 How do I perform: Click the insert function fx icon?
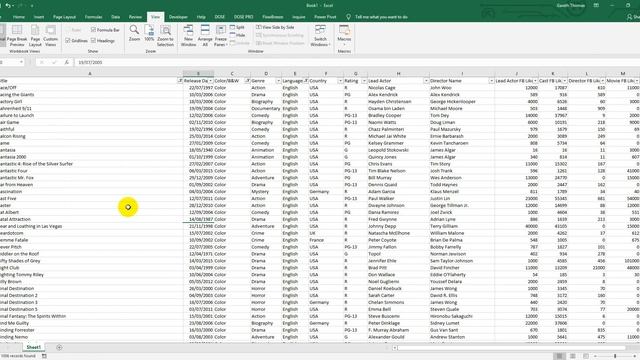tap(67, 62)
